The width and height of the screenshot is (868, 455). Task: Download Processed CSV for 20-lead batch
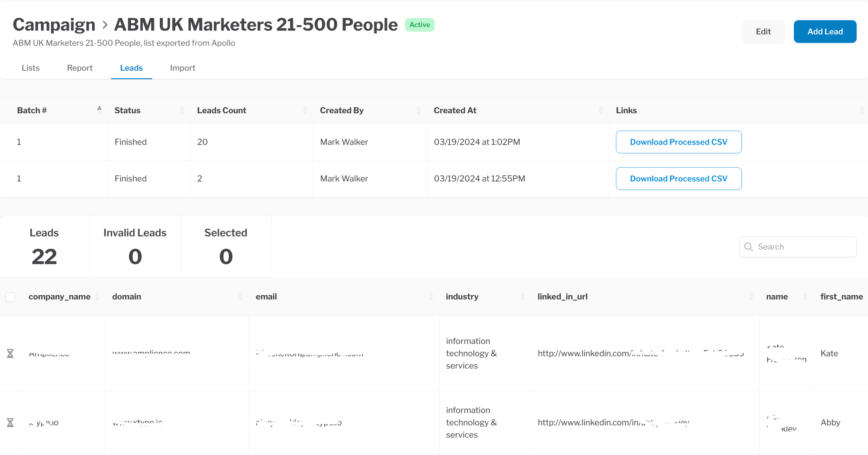click(678, 142)
